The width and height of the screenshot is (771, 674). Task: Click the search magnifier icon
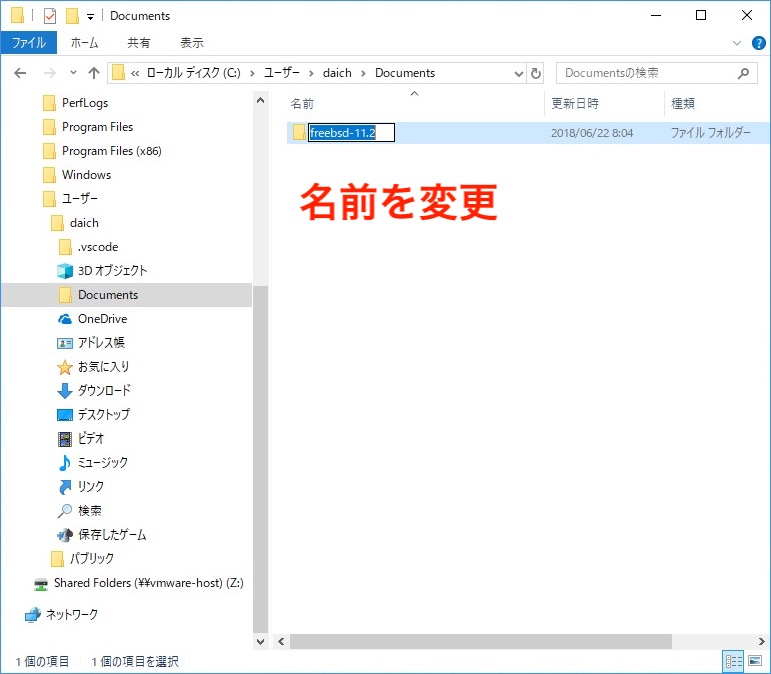[743, 73]
